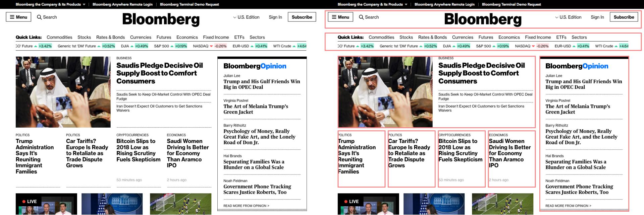Click the LIVE video badge on left page

[x=30, y=201]
